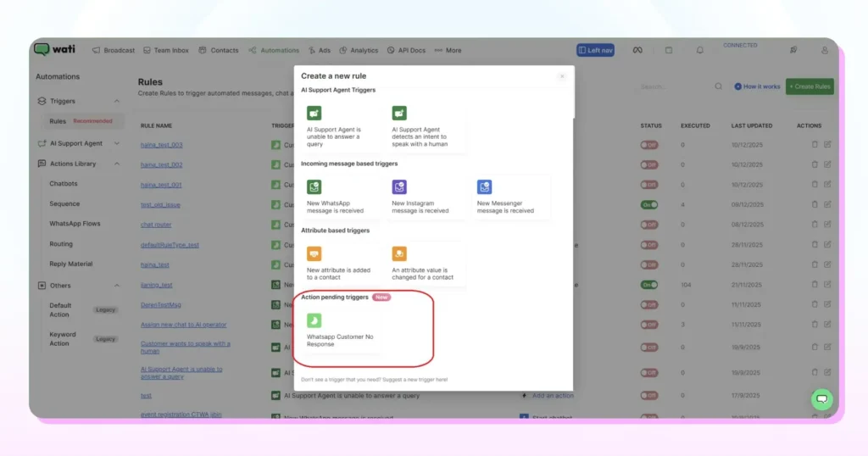Pick New attribute is added to contact trigger
Image resolution: width=868 pixels, height=456 pixels.
point(340,264)
